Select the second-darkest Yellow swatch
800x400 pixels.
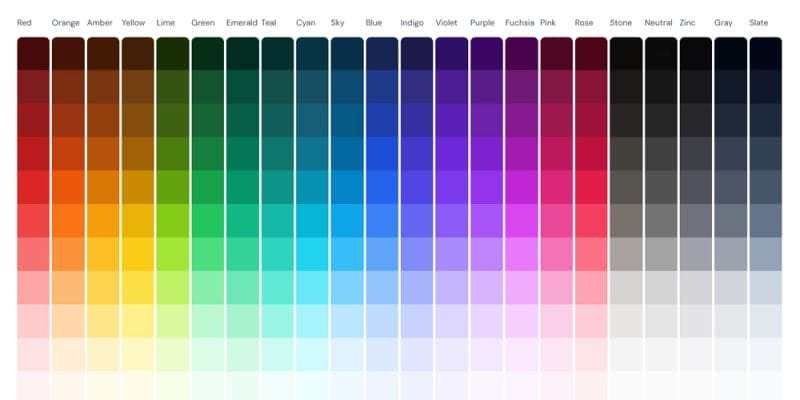[x=137, y=87]
